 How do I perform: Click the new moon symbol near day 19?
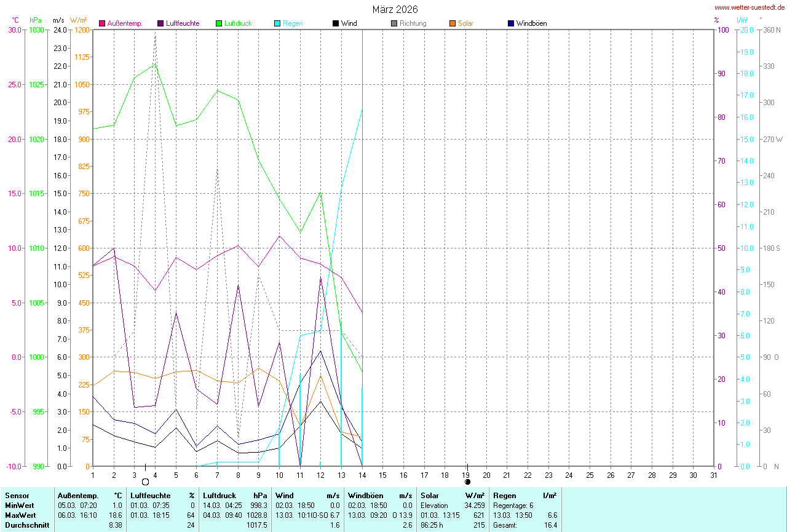point(467,482)
